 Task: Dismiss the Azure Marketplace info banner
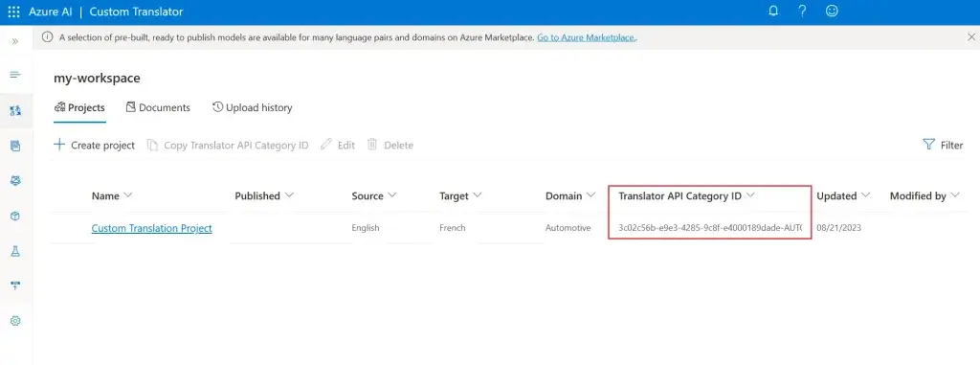click(971, 37)
